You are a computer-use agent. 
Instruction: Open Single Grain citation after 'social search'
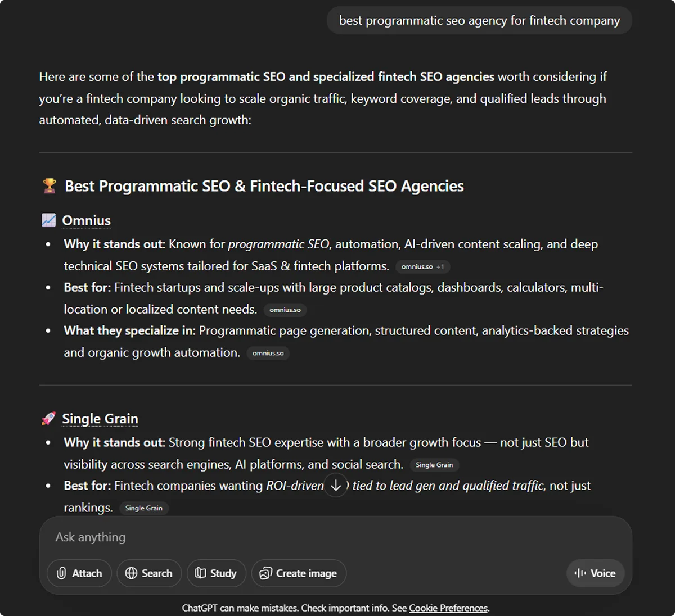click(x=434, y=465)
